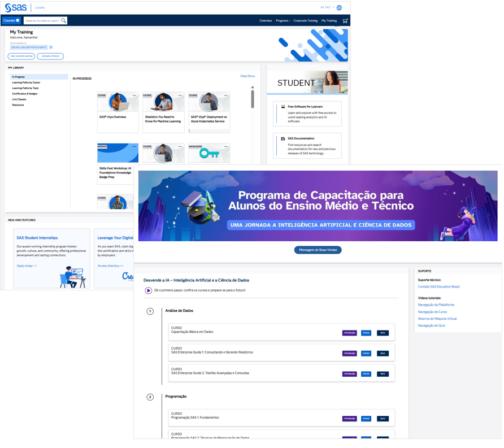Open the shopping cart icon
Viewport: 504px width, 448px height.
click(x=345, y=21)
